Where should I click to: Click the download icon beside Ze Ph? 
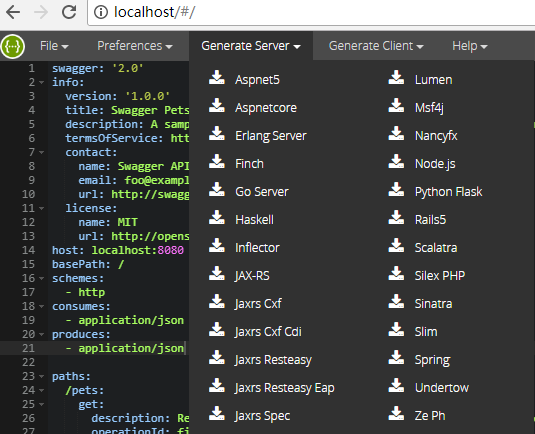point(396,413)
